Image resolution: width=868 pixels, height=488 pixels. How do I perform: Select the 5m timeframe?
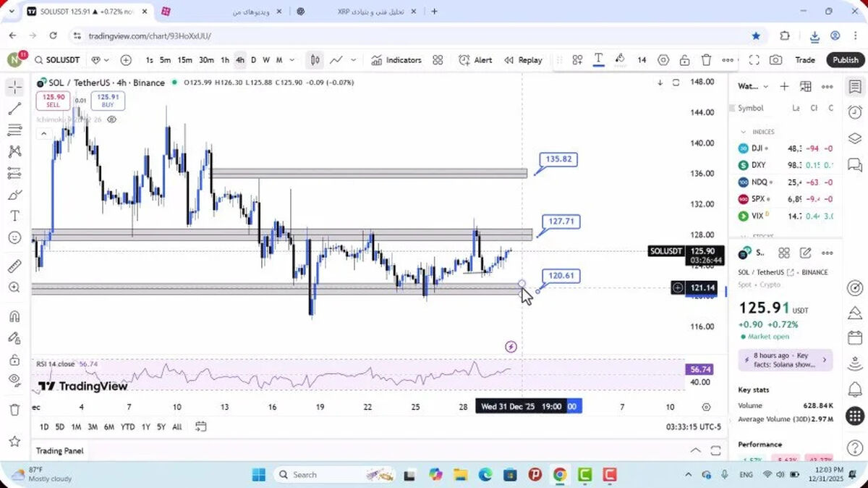165,60
